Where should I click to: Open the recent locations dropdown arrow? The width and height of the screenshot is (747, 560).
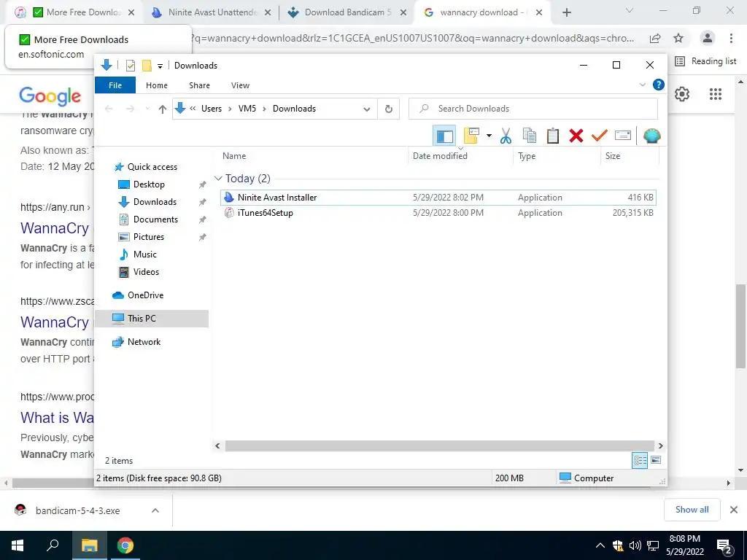[147, 109]
